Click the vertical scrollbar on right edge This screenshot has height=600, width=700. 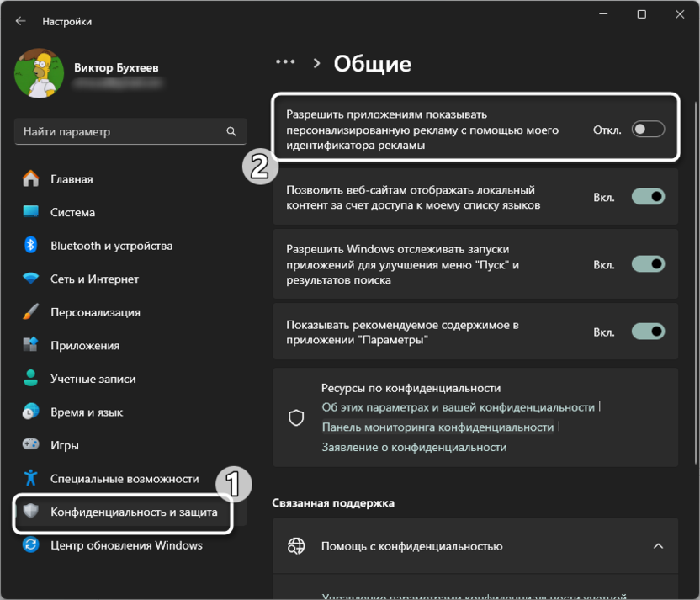pyautogui.click(x=695, y=284)
